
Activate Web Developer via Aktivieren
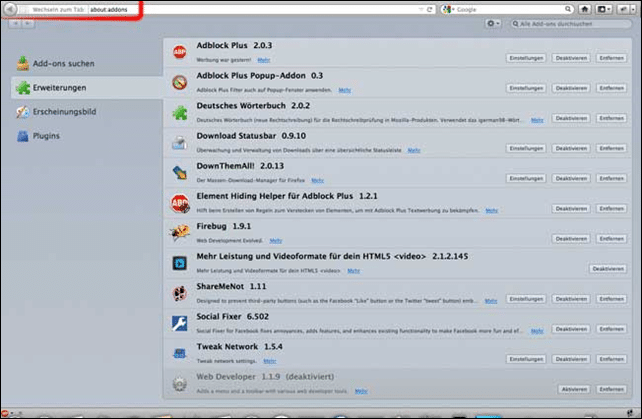click(574, 390)
